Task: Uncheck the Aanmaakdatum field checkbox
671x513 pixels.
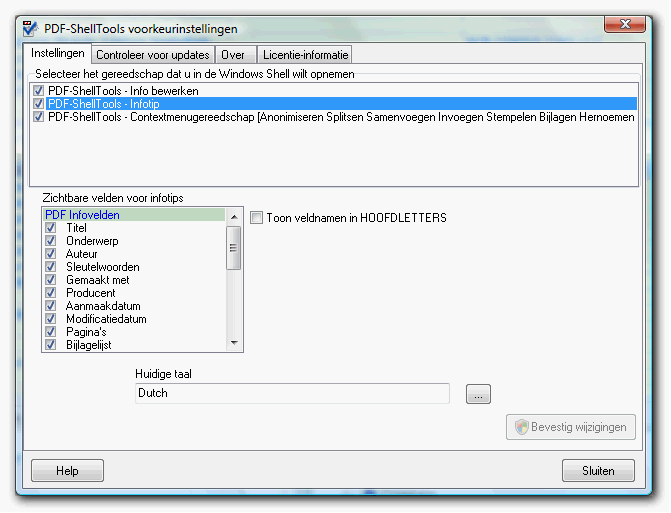Action: click(50, 306)
